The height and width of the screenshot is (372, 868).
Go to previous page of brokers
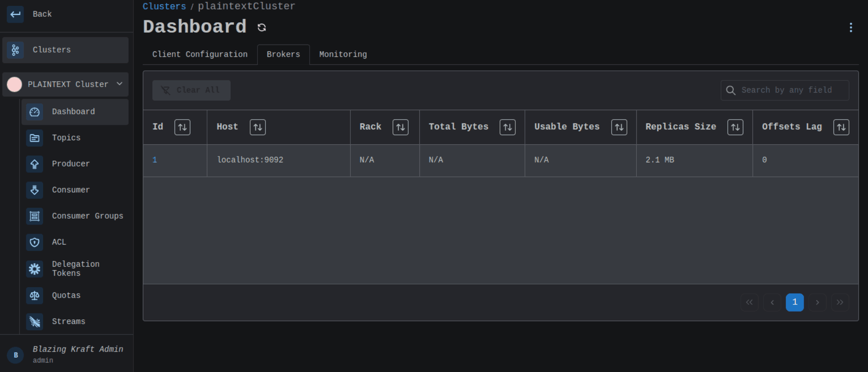coord(772,302)
